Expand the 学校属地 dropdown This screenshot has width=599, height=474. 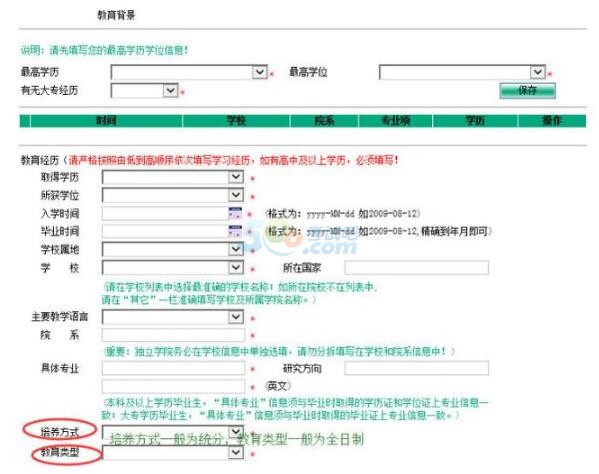(x=173, y=249)
